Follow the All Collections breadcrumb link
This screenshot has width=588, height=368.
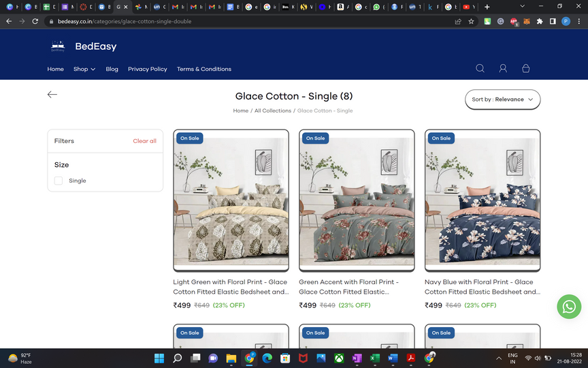(x=273, y=110)
